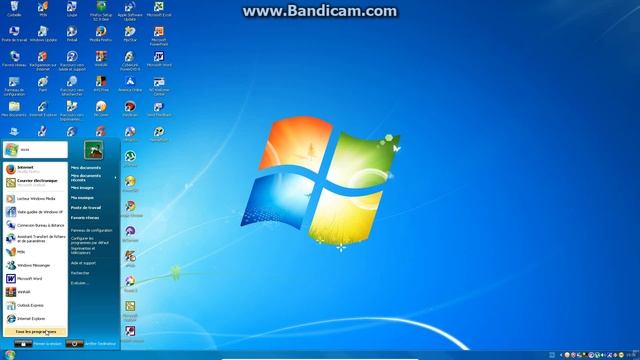Select Poste de travail icon on desktop

point(14,33)
